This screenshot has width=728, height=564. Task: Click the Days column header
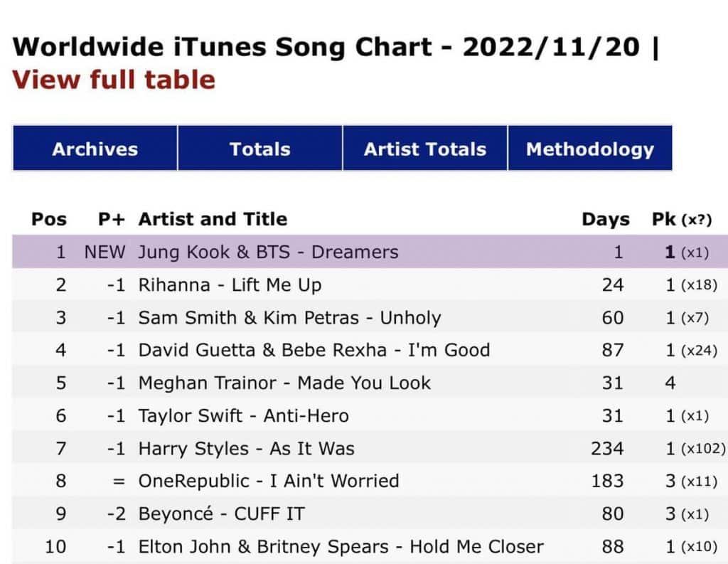(x=605, y=219)
